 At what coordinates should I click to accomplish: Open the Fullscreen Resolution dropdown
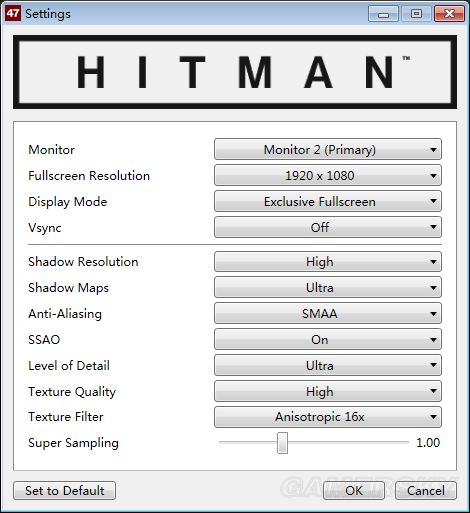pos(328,175)
